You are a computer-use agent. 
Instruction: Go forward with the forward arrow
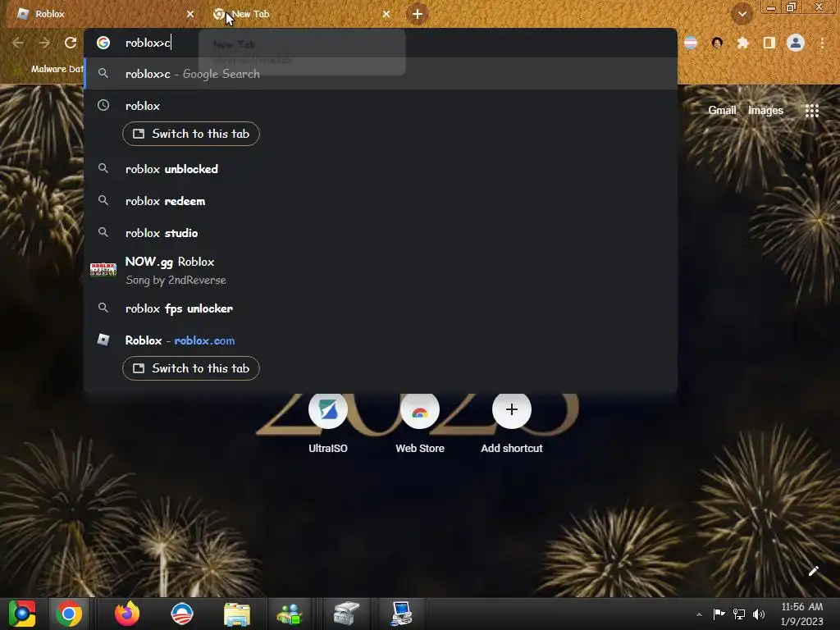pos(44,43)
